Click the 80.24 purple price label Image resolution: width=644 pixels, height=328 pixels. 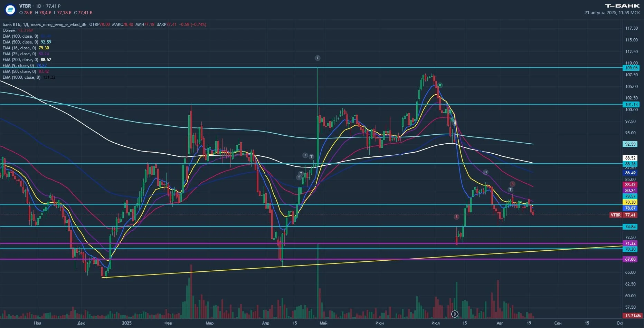pyautogui.click(x=630, y=191)
